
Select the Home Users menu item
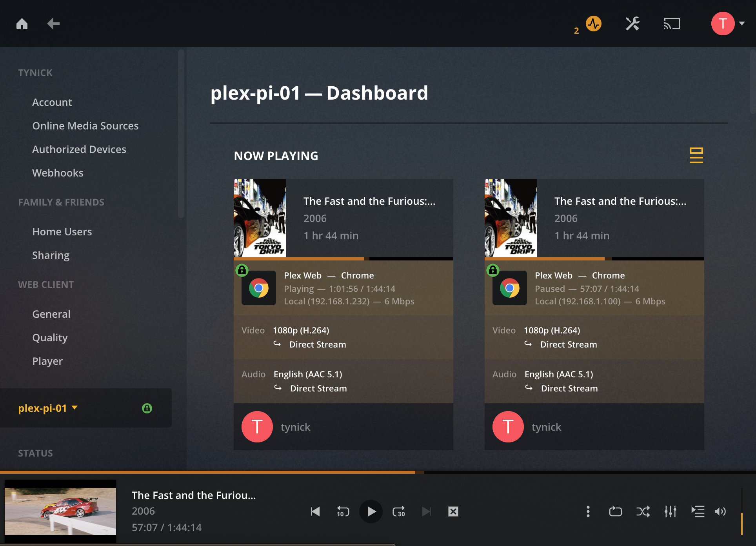pos(62,231)
